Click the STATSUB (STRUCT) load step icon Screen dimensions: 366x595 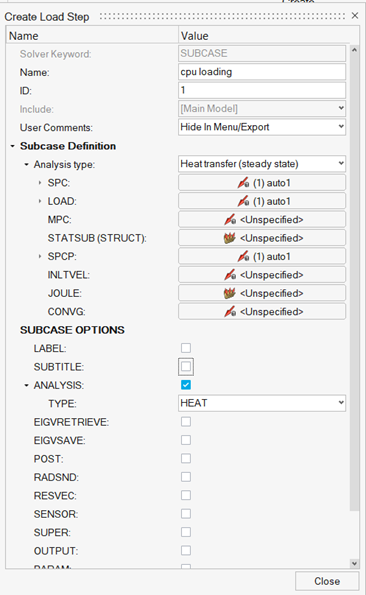pyautogui.click(x=230, y=238)
